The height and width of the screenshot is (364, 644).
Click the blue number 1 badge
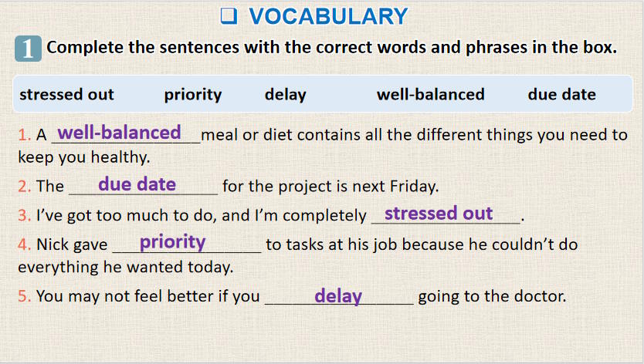(28, 49)
